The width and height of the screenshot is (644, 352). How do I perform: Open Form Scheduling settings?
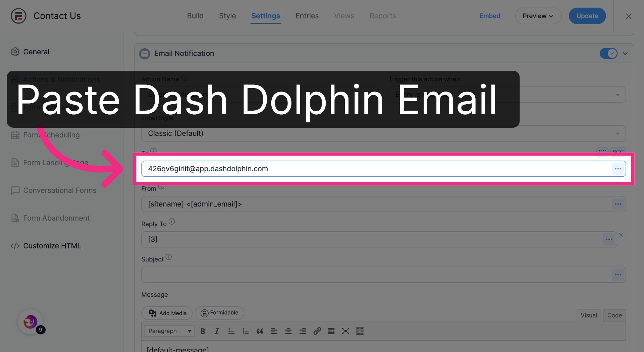(51, 135)
